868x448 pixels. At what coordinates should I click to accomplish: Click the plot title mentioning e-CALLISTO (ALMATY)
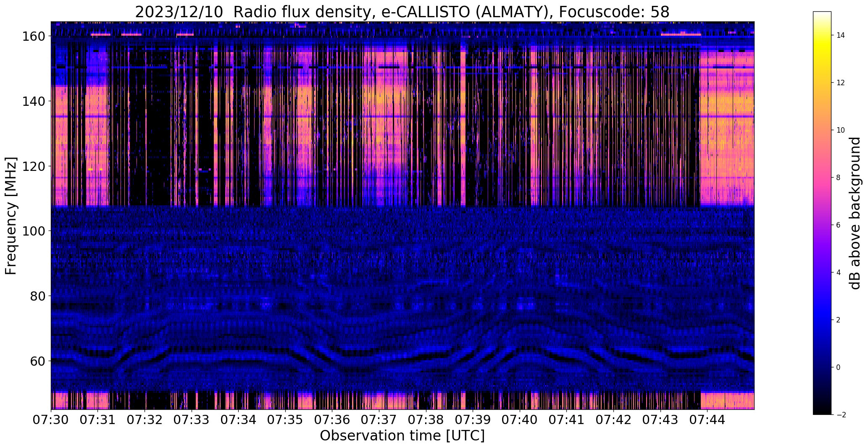(x=402, y=12)
